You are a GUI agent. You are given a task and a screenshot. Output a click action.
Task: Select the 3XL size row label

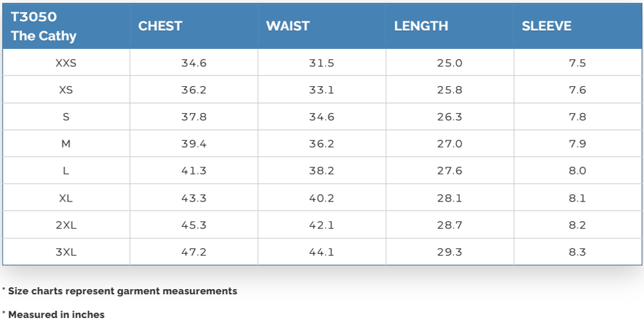click(66, 252)
